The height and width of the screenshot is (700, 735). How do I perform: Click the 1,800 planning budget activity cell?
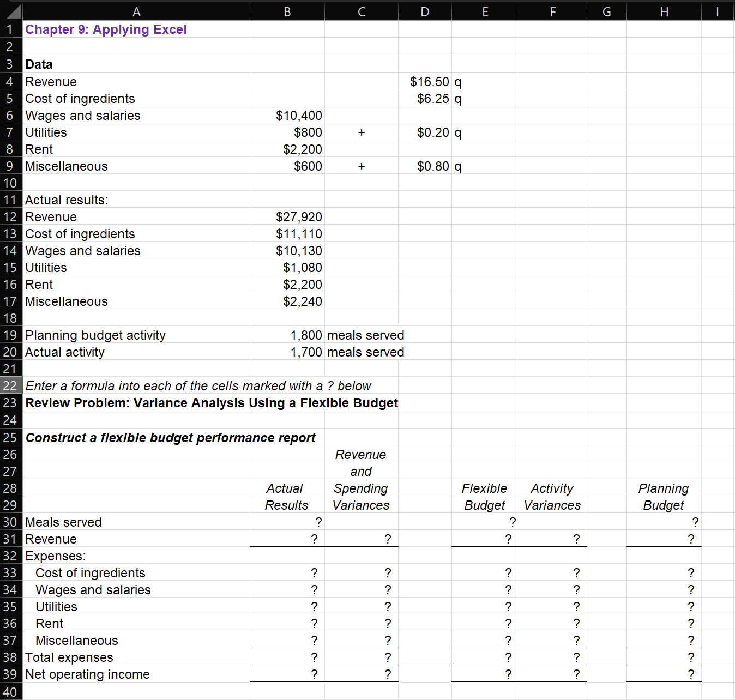(286, 335)
